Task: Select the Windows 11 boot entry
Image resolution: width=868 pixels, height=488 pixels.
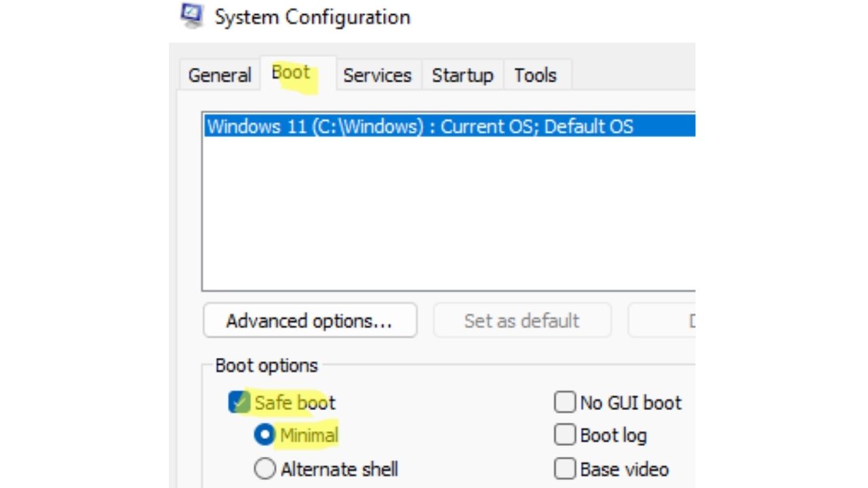Action: 420,127
